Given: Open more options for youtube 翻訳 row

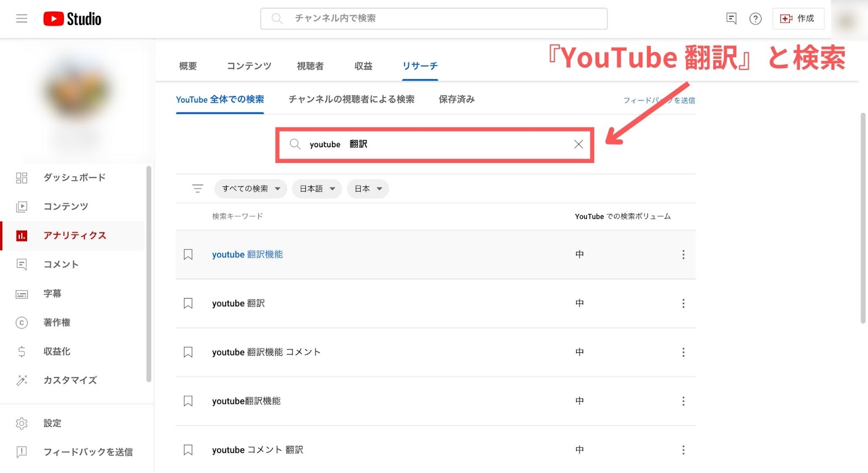Looking at the screenshot, I should tap(683, 303).
